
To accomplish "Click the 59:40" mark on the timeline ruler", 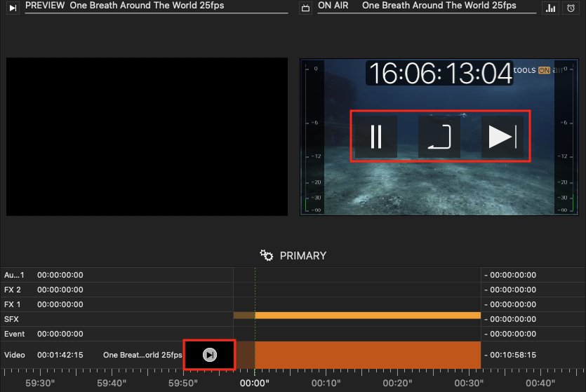I will tap(112, 383).
